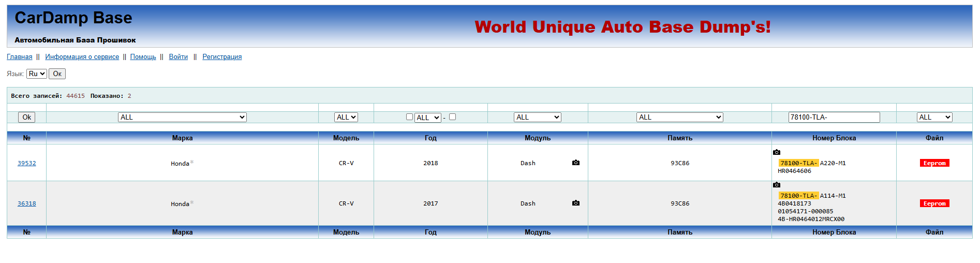Click Honda in the 2017 row
Image resolution: width=980 pixels, height=263 pixels.
tap(180, 204)
